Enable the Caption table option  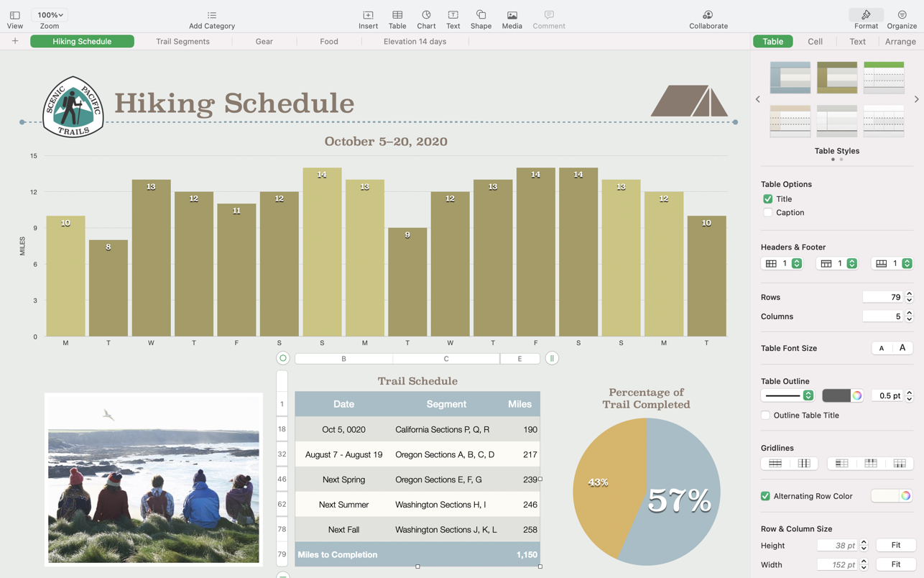click(767, 213)
